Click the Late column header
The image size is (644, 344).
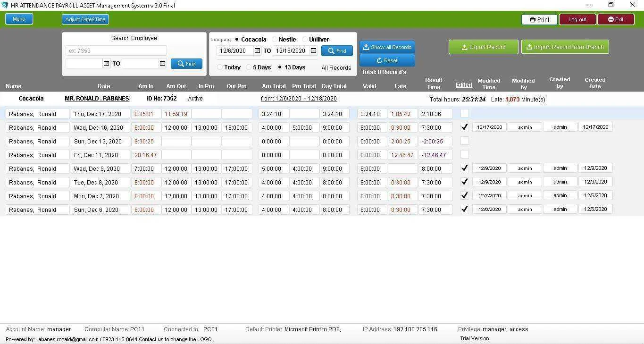pos(400,86)
